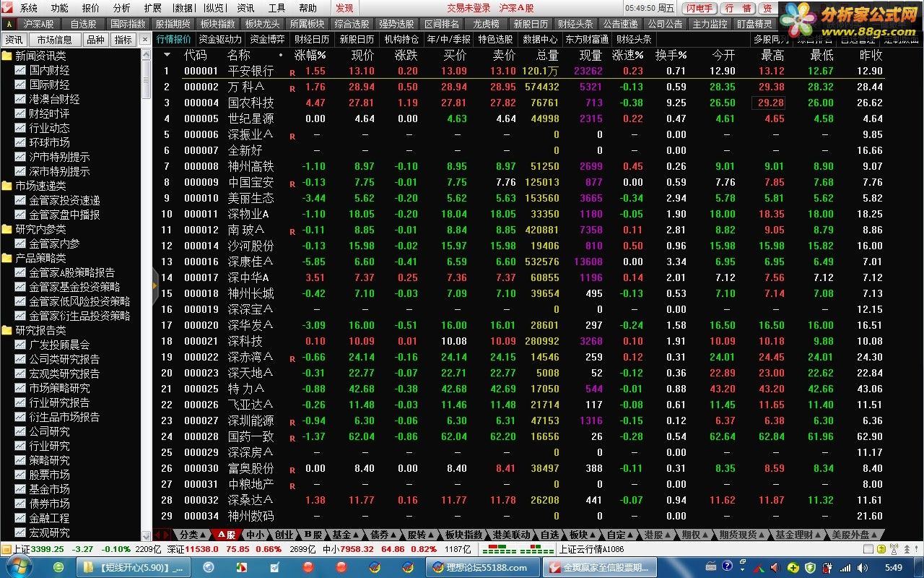This screenshot has height=578, width=924.
Task: Click the 深证 index value 11538.0
Action: click(202, 548)
